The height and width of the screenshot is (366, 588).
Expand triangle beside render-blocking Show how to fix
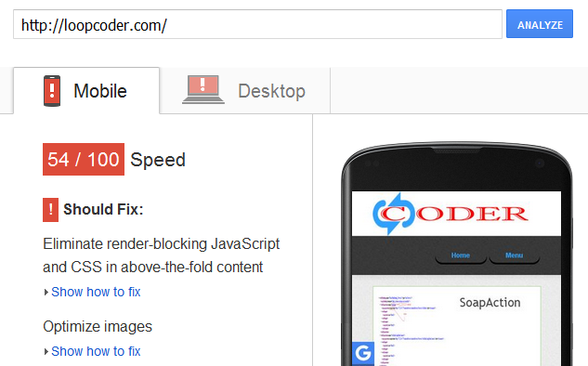tap(46, 292)
